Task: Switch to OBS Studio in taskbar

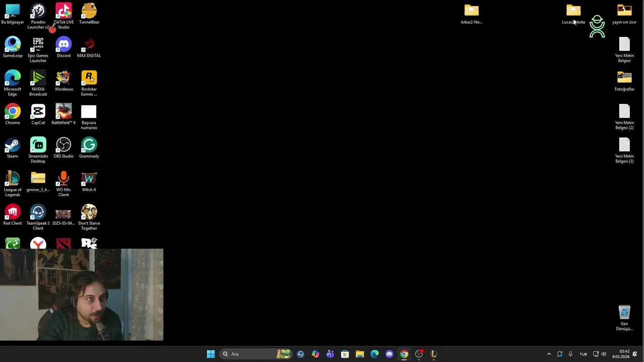Action: pos(419,354)
